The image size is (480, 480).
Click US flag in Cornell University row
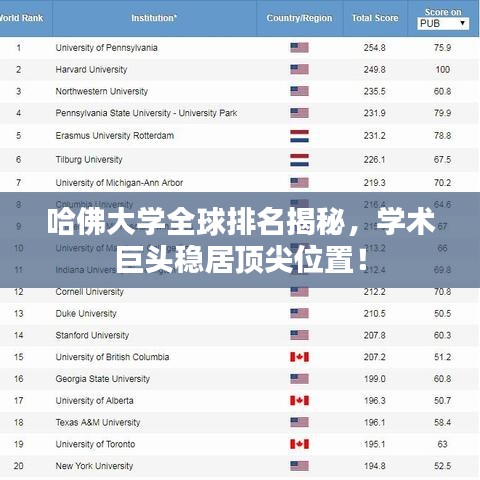299,292
